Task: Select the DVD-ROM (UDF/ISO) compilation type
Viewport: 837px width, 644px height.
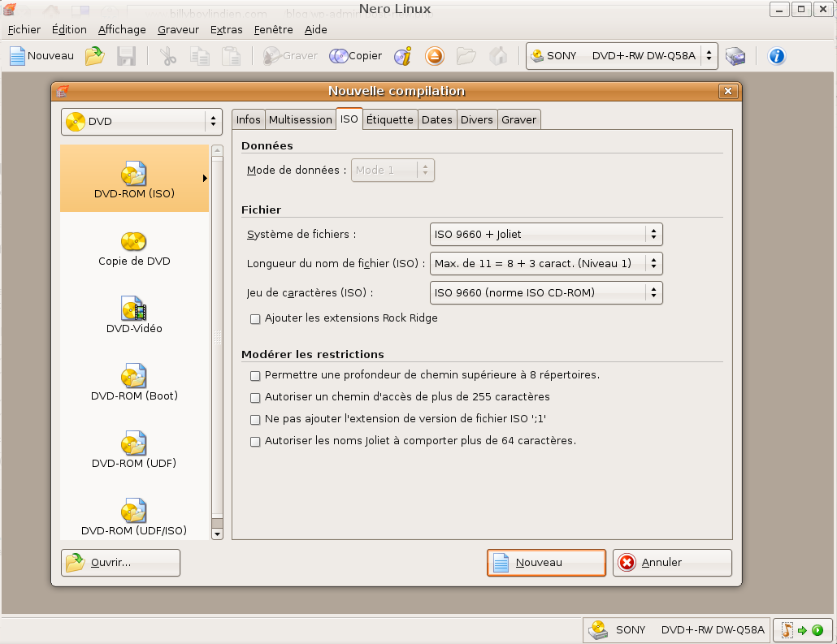Action: click(x=134, y=516)
